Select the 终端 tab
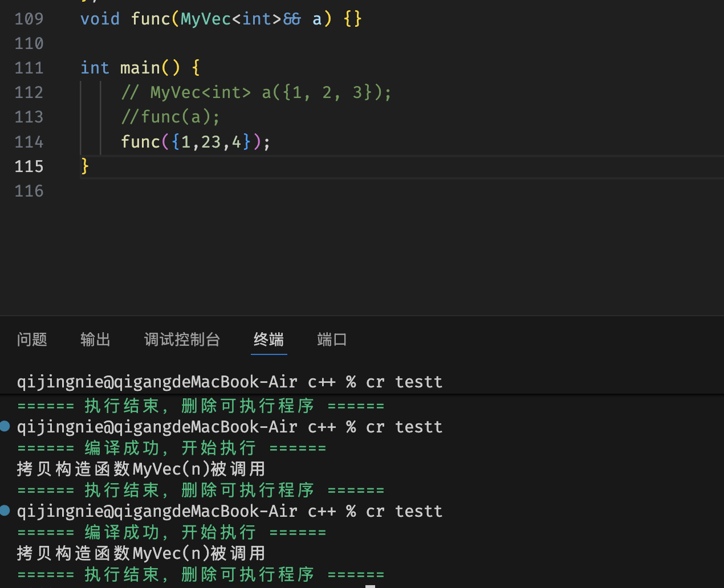Viewport: 724px width, 588px height. coord(269,340)
